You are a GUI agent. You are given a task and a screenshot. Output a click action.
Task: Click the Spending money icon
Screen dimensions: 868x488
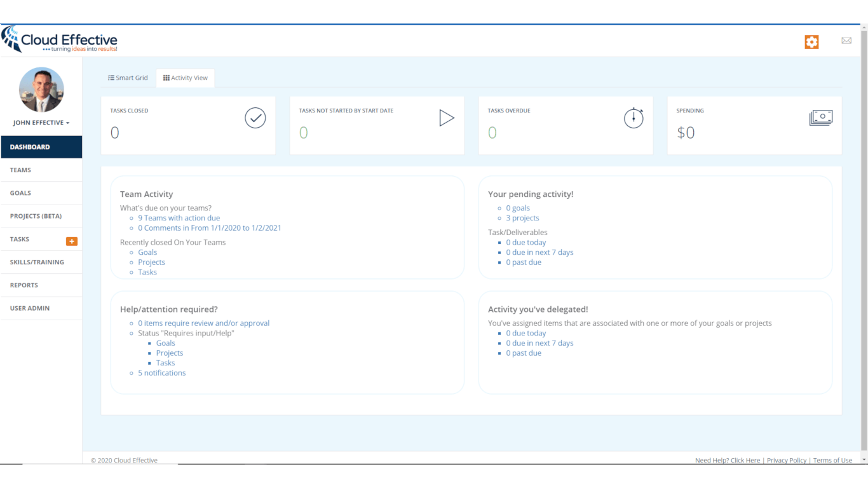tap(821, 118)
